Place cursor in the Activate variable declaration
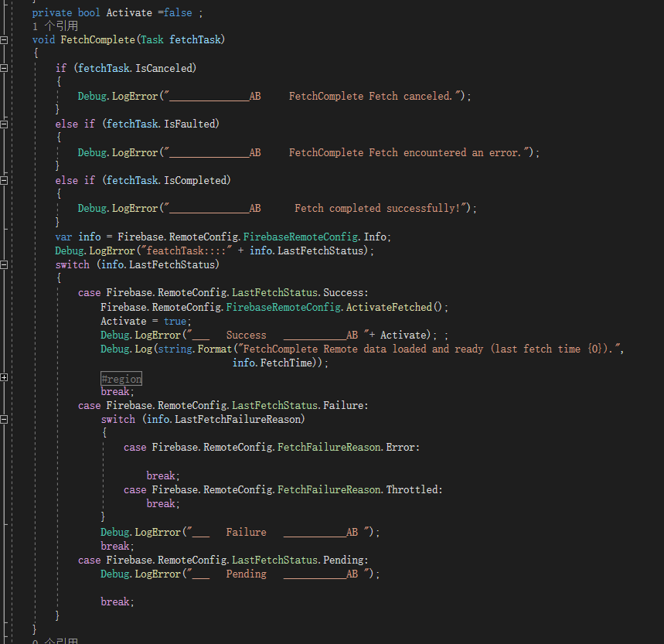 pyautogui.click(x=129, y=12)
